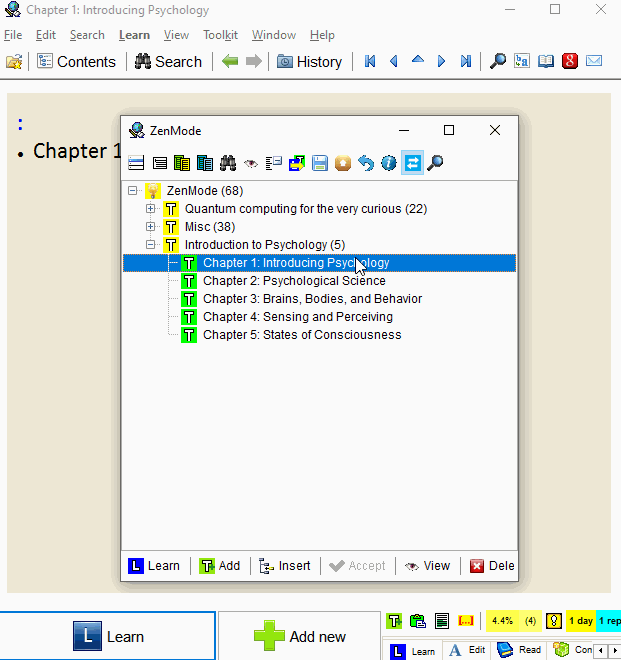Viewport: 621px width, 660px height.
Task: Click the green back arrow icon
Action: [231, 61]
